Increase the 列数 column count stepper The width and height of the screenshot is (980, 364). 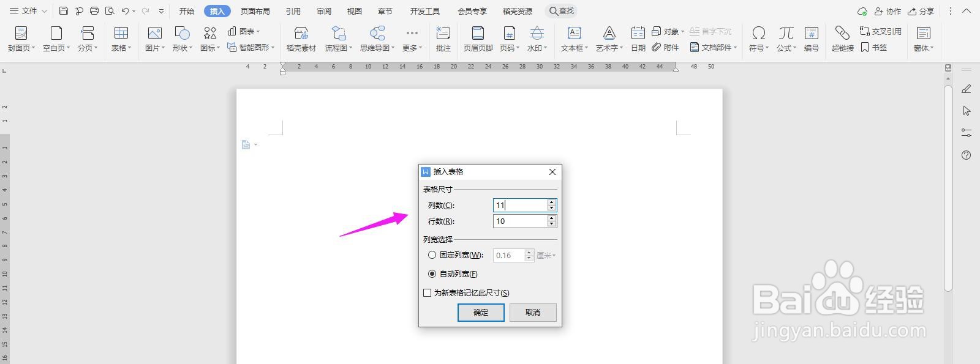[x=552, y=202]
